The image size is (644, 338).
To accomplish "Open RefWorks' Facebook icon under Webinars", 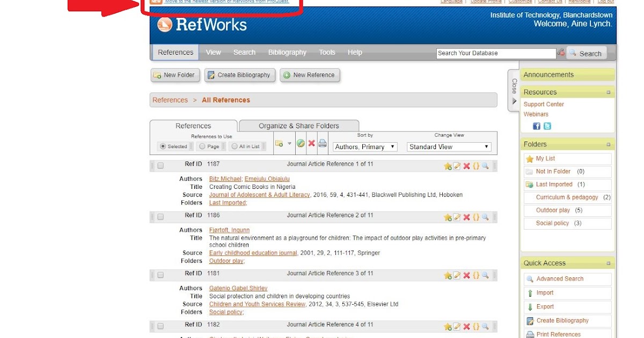I will (536, 126).
